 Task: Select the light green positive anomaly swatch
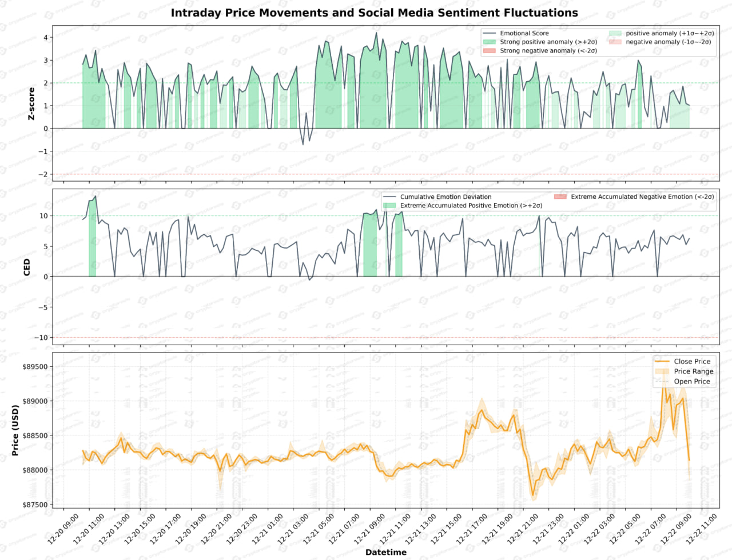[x=615, y=33]
